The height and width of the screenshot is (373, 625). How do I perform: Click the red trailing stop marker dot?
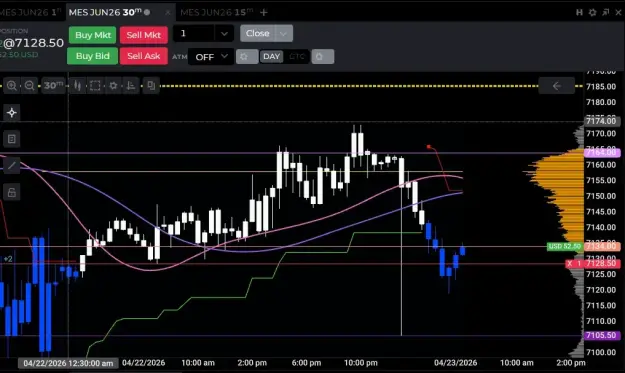pyautogui.click(x=428, y=147)
